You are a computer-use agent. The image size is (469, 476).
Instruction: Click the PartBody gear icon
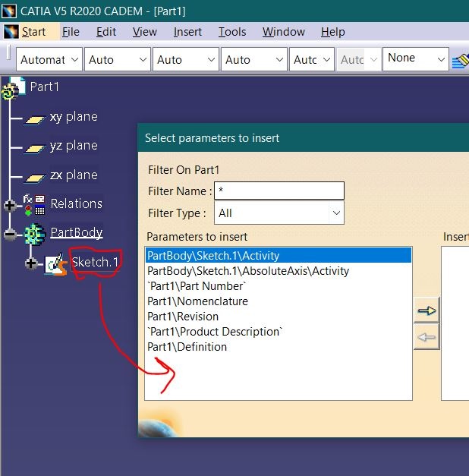35,234
